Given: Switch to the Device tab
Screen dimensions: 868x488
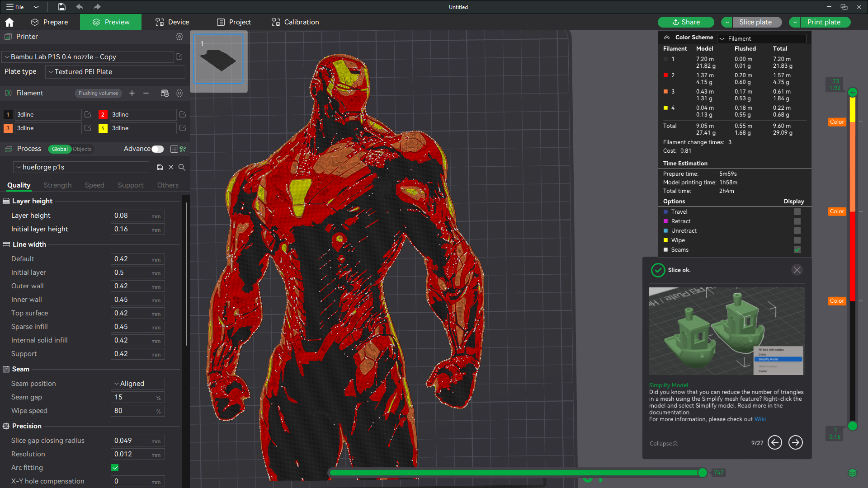Looking at the screenshot, I should click(x=172, y=22).
